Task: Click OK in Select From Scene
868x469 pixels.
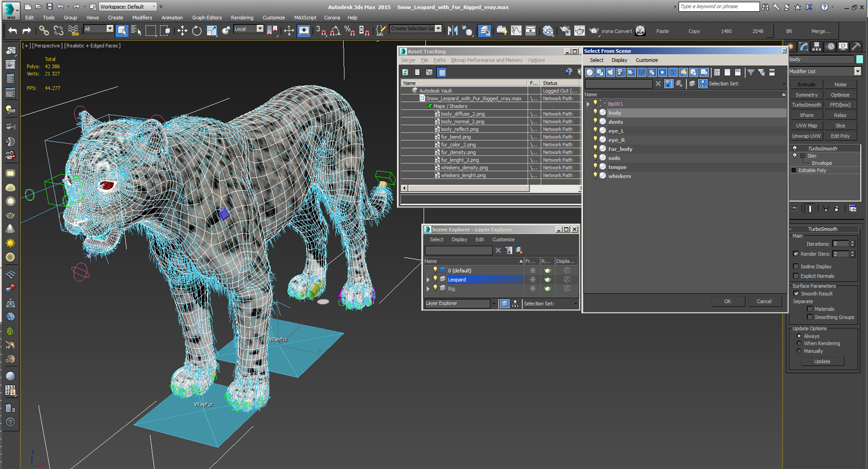Action: tap(728, 301)
